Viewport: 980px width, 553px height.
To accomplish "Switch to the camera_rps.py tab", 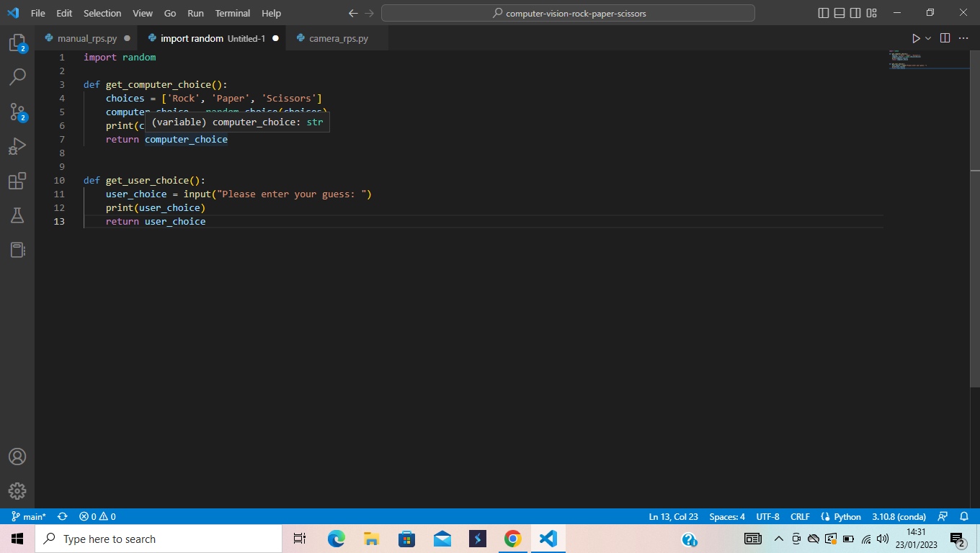I will (339, 38).
